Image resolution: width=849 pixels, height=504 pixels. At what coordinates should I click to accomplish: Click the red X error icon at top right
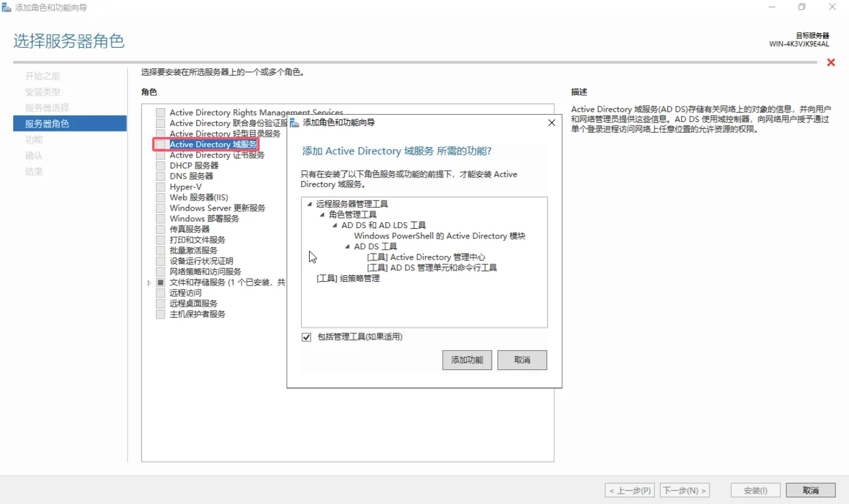[831, 63]
